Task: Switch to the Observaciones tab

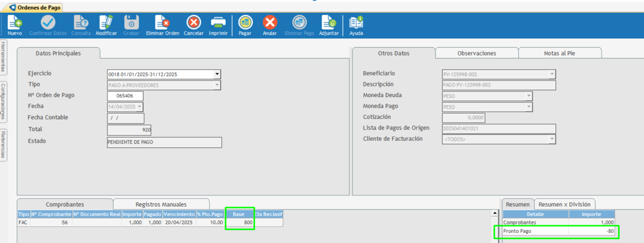Action: point(477,53)
